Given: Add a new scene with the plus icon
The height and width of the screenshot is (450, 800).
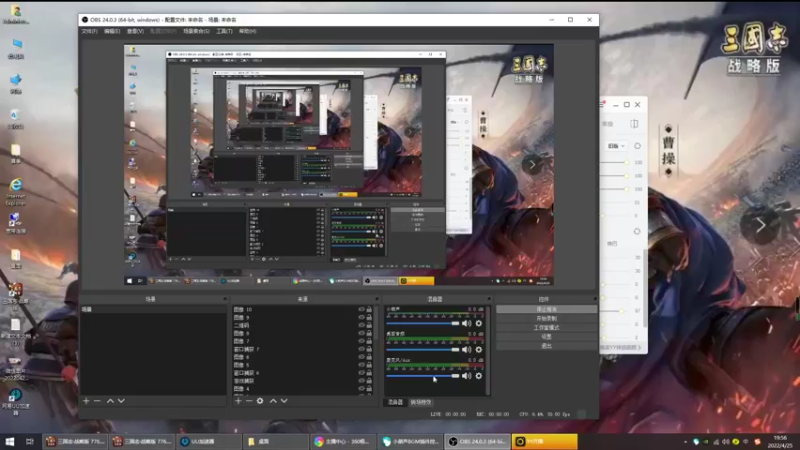Looking at the screenshot, I should 86,401.
